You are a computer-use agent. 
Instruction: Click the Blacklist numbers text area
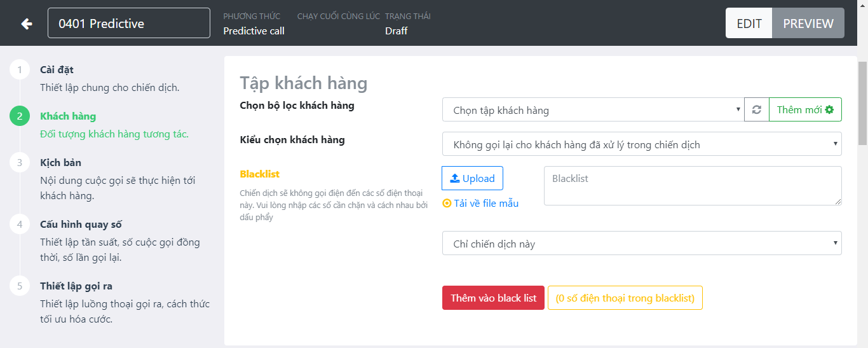pyautogui.click(x=693, y=186)
